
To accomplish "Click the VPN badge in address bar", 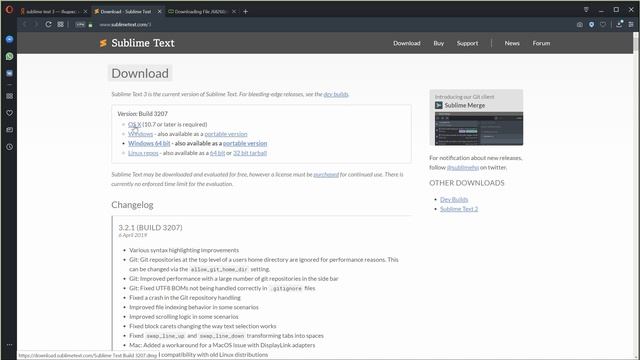I will click(x=80, y=24).
